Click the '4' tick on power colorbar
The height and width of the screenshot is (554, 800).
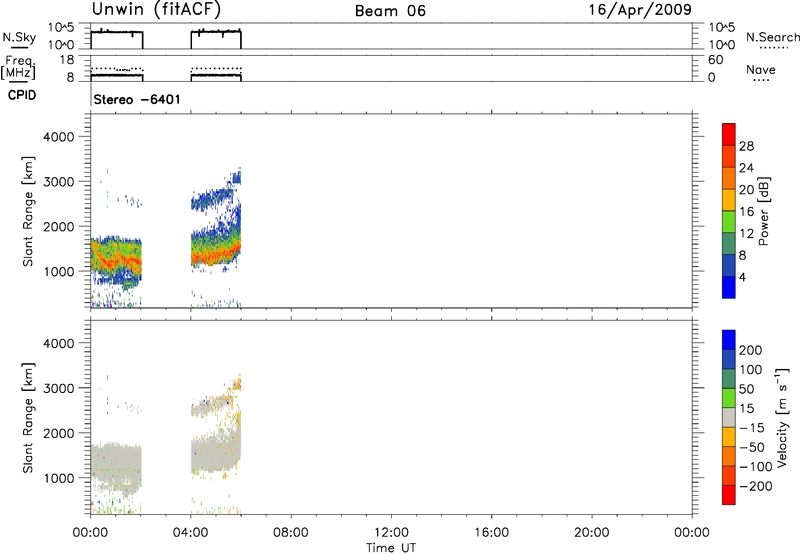point(742,277)
